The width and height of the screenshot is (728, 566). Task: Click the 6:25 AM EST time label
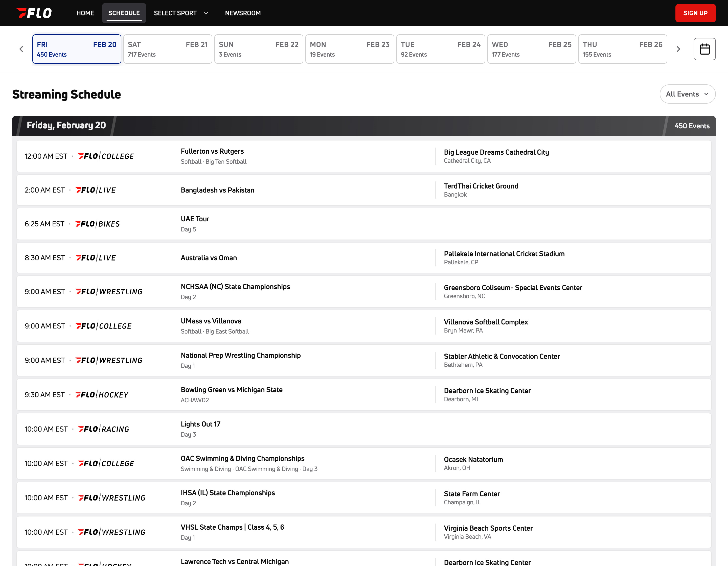[44, 224]
